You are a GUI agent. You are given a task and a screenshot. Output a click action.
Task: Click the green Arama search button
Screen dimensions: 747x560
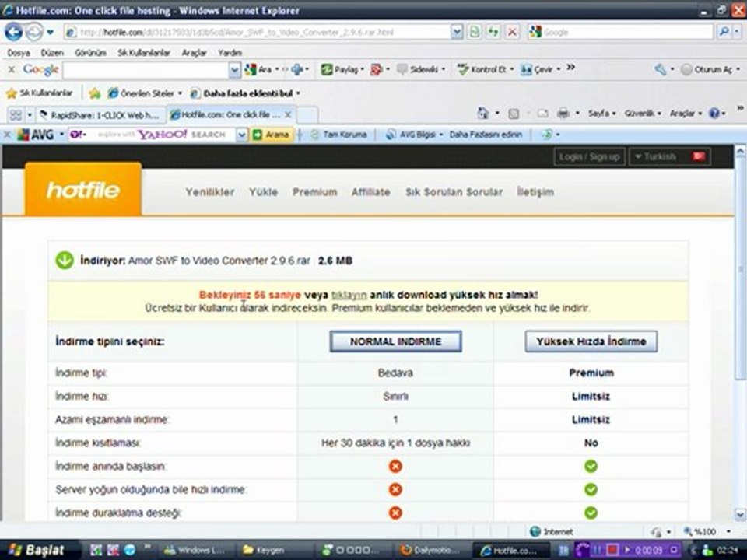(272, 135)
